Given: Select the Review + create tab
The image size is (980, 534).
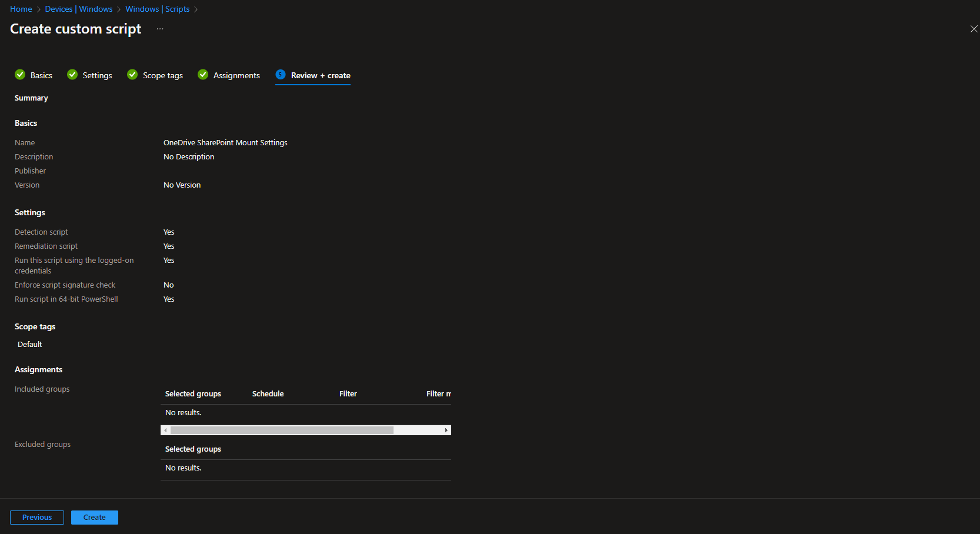Looking at the screenshot, I should coord(321,75).
